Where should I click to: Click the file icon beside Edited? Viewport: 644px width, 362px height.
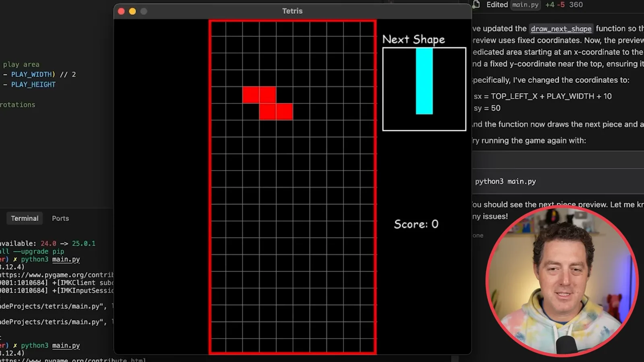point(477,4)
